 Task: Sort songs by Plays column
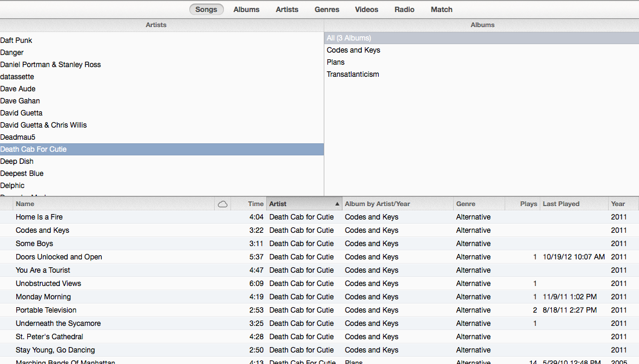click(x=522, y=204)
